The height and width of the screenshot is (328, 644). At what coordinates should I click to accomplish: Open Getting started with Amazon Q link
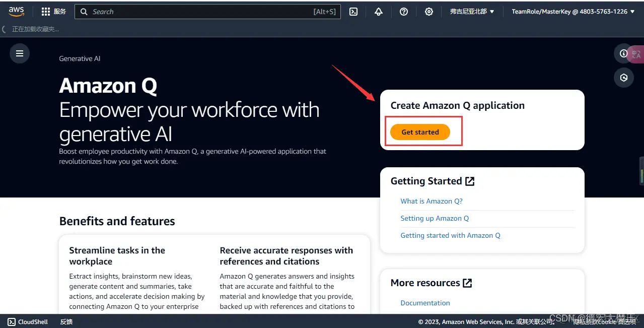450,235
